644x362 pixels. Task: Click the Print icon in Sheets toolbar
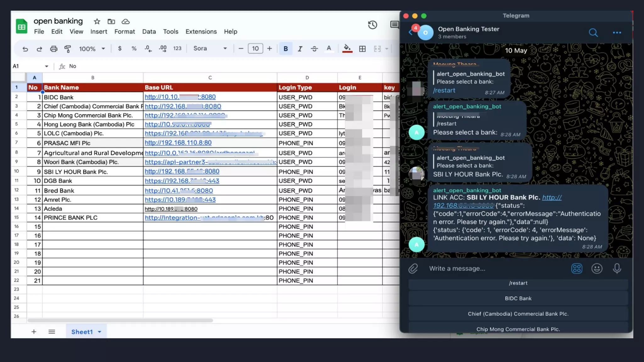[x=54, y=49]
